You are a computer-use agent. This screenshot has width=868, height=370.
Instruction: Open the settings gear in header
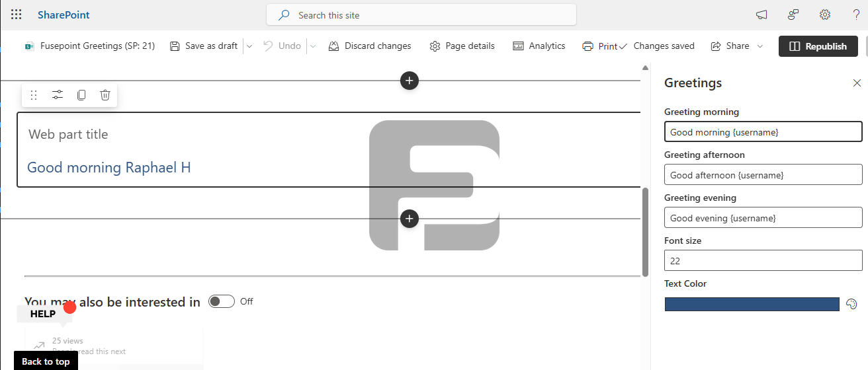[825, 15]
